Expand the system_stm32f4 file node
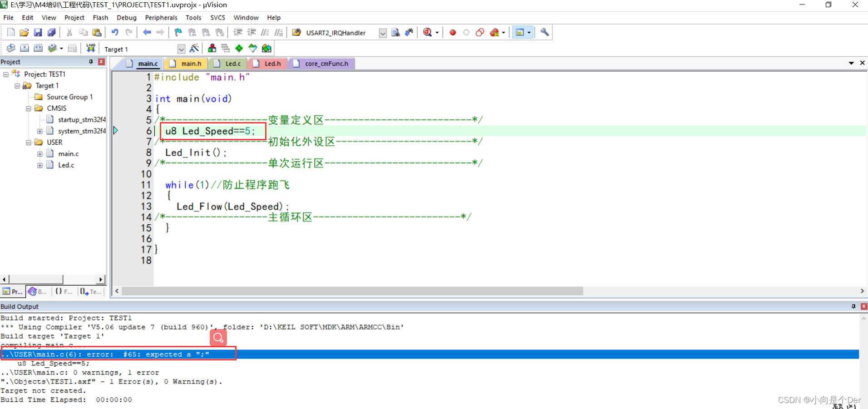 click(40, 131)
